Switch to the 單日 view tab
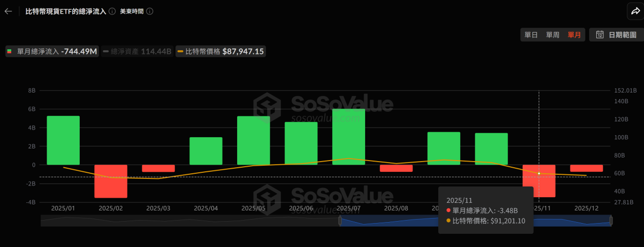This screenshot has width=644, height=247. tap(531, 35)
